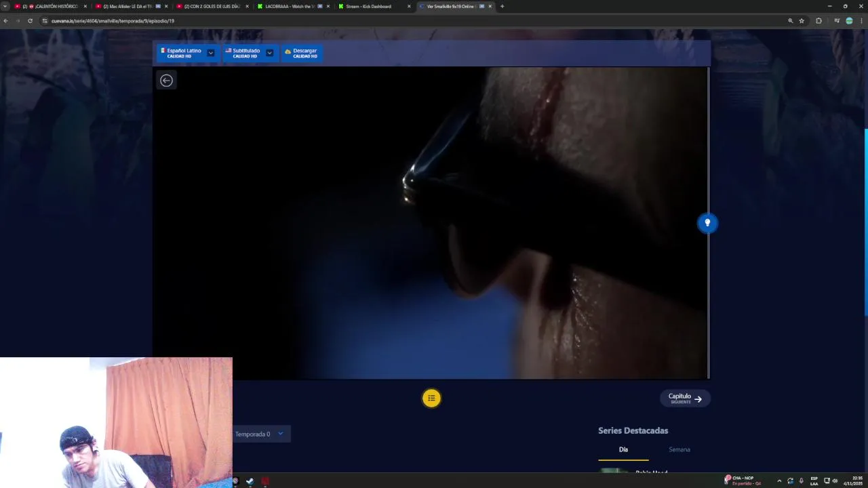
Task: Expand the Español Latino server dropdown arrow
Action: point(211,53)
